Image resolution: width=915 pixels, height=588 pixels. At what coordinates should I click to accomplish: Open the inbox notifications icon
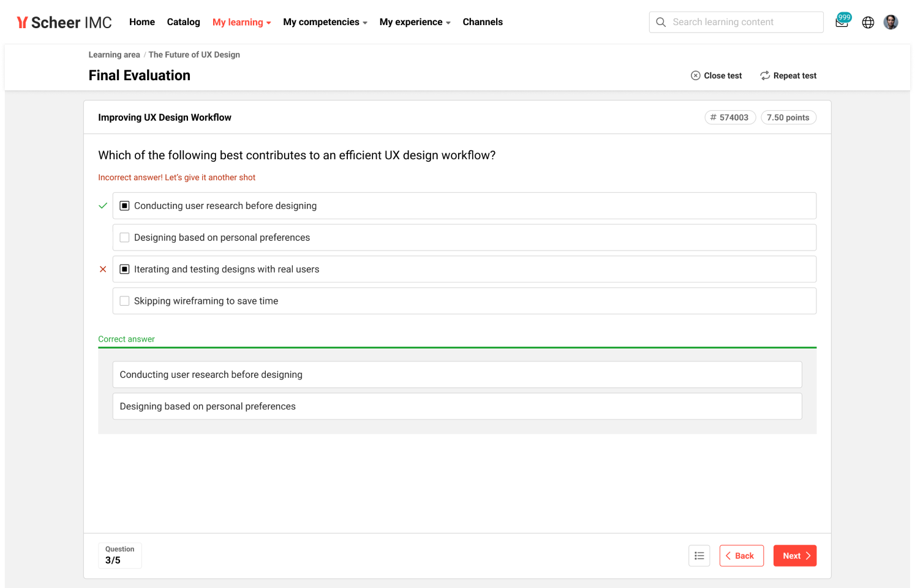pyautogui.click(x=842, y=22)
